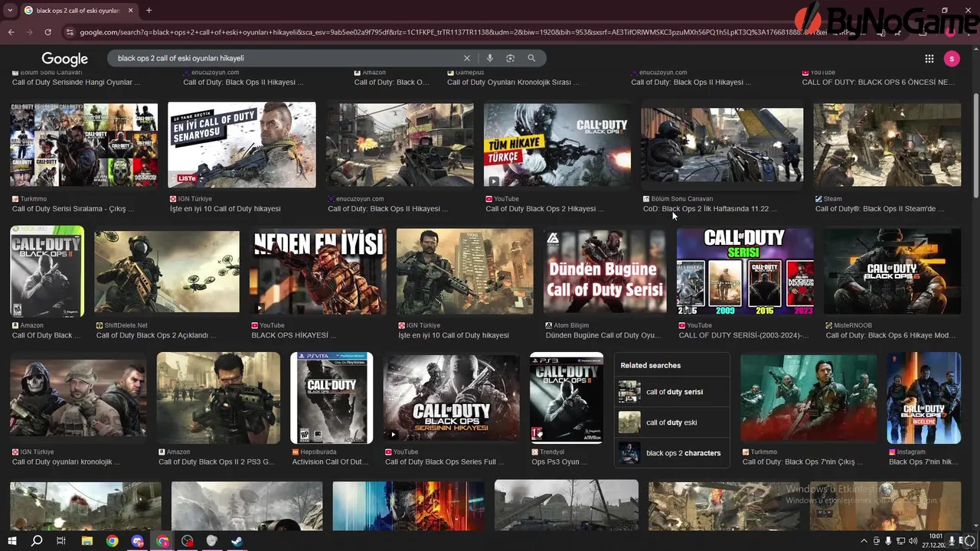Image resolution: width=980 pixels, height=551 pixels.
Task: Open Windows taskbar search
Action: pos(37,541)
